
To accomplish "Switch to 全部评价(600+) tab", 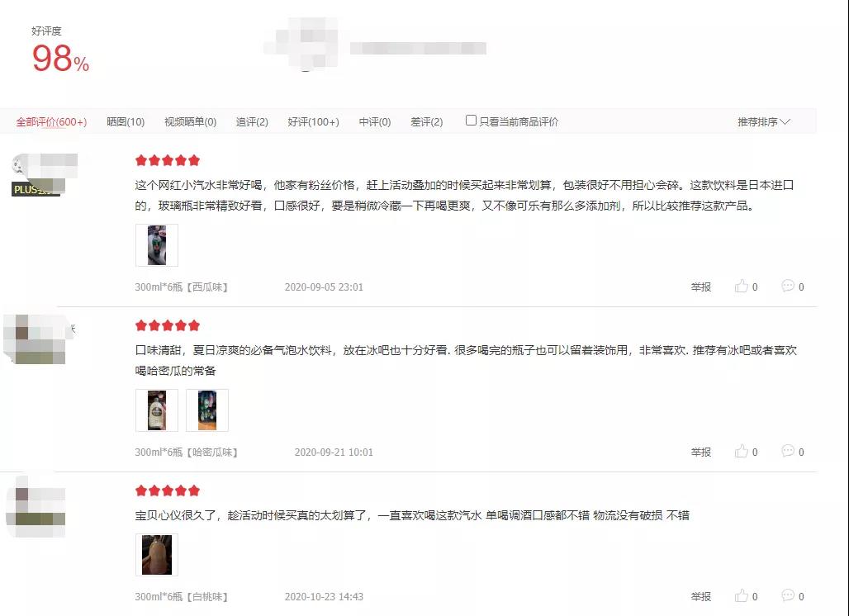I will coord(51,121).
